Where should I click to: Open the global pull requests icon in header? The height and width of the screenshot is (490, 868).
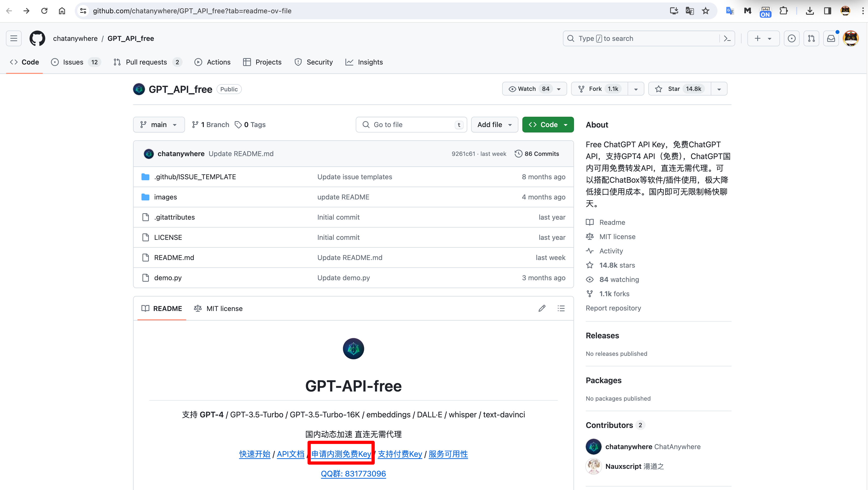pos(811,38)
